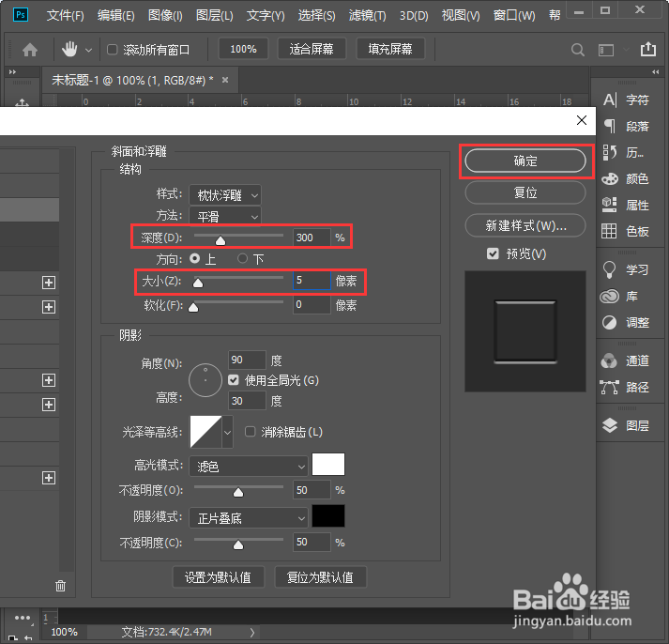Open the 历史 History panel icon
This screenshot has height=644, width=669.
[x=610, y=152]
